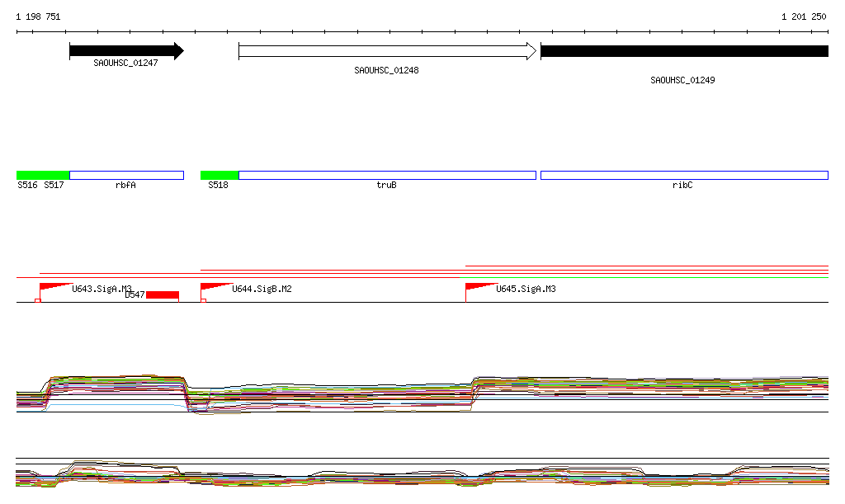Click the U645.SigA.M3 text label
This screenshot has height=504, width=845.
(x=526, y=290)
